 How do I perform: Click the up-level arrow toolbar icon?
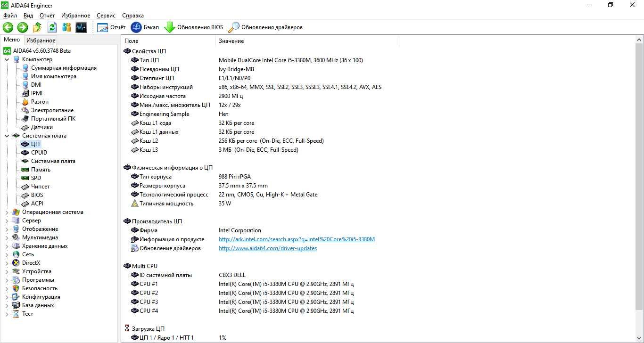pyautogui.click(x=37, y=27)
